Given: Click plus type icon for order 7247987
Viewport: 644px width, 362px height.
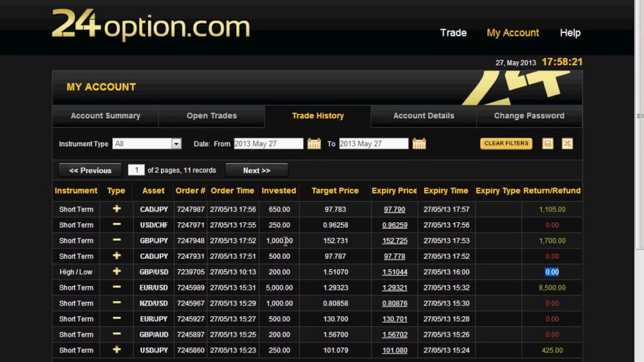Looking at the screenshot, I should pos(117,209).
